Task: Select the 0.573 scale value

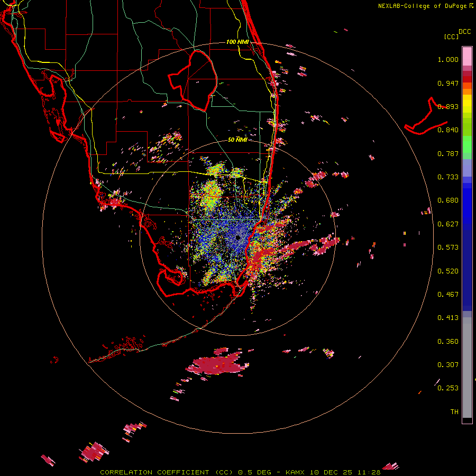Action: click(x=448, y=248)
